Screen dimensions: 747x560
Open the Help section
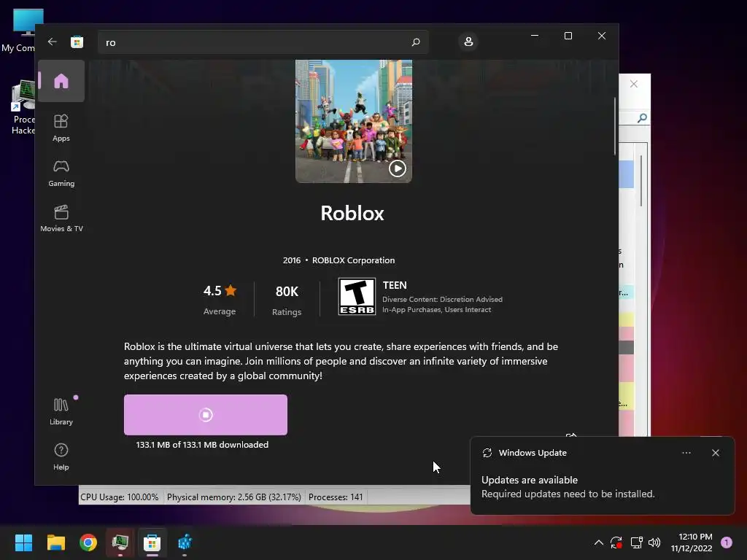pyautogui.click(x=61, y=456)
